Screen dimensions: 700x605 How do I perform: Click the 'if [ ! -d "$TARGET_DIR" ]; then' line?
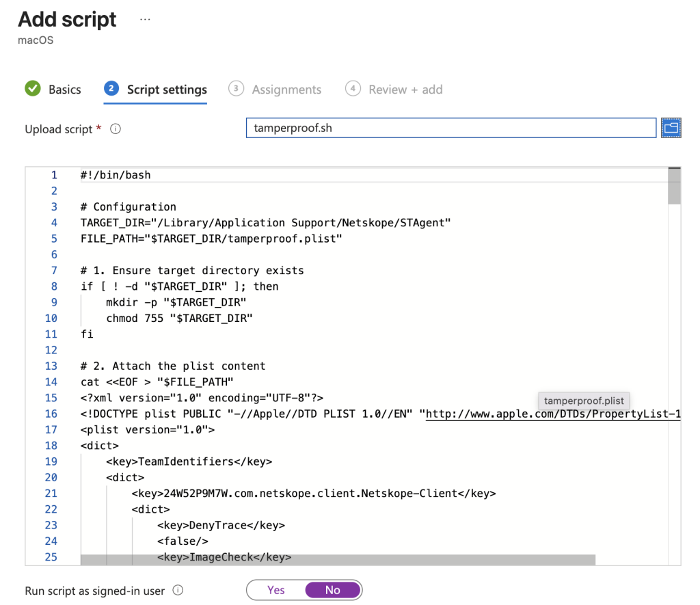coord(180,286)
